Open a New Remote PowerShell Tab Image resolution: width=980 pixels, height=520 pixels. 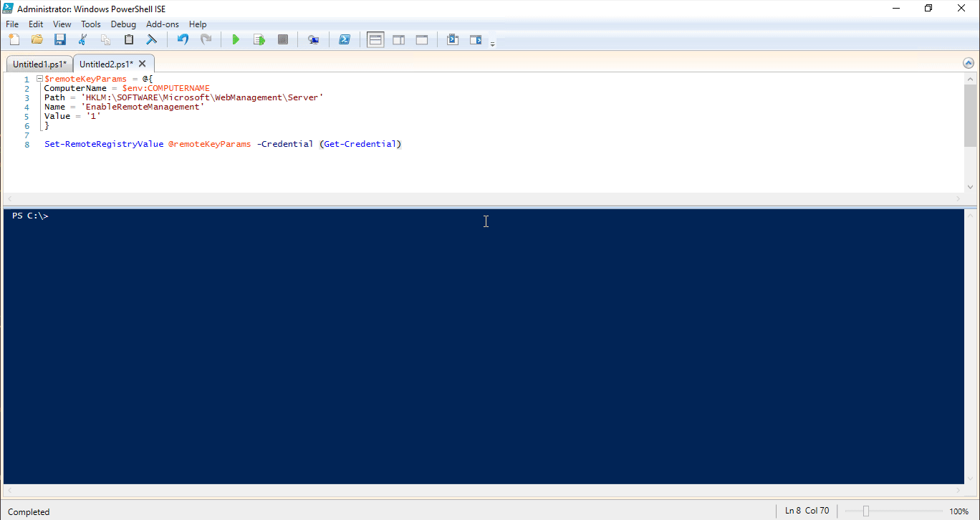coord(313,39)
